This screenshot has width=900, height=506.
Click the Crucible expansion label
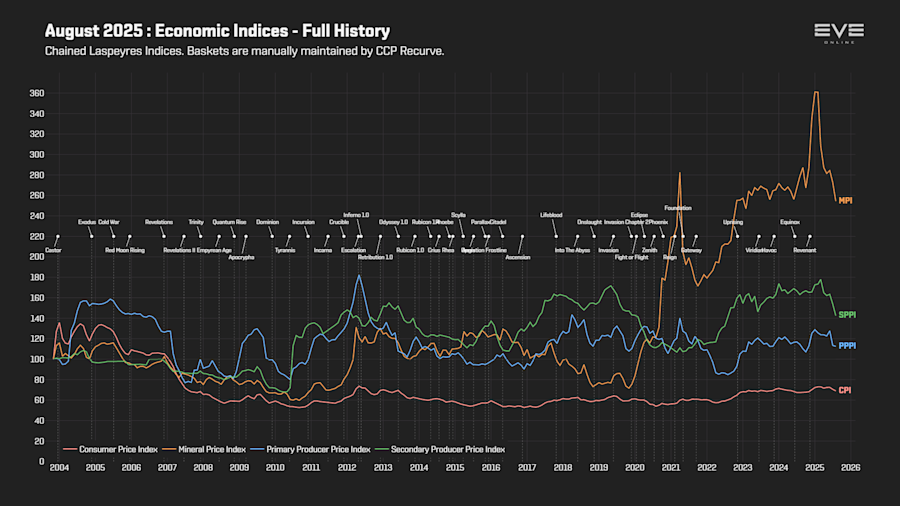[339, 223]
